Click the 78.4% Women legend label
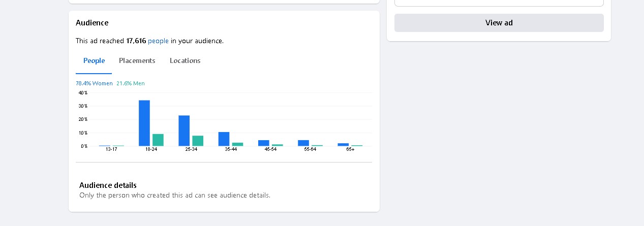Screen dimensions: 644x226 tap(94, 83)
